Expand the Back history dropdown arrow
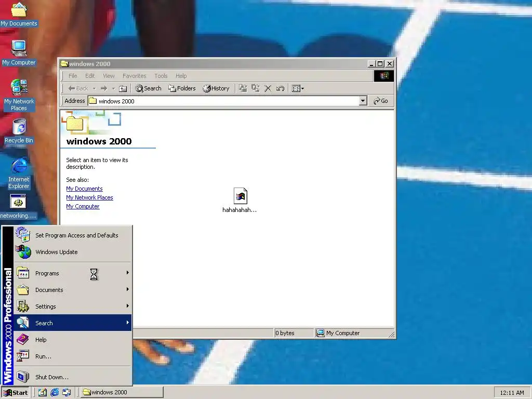The image size is (532, 399). 95,88
